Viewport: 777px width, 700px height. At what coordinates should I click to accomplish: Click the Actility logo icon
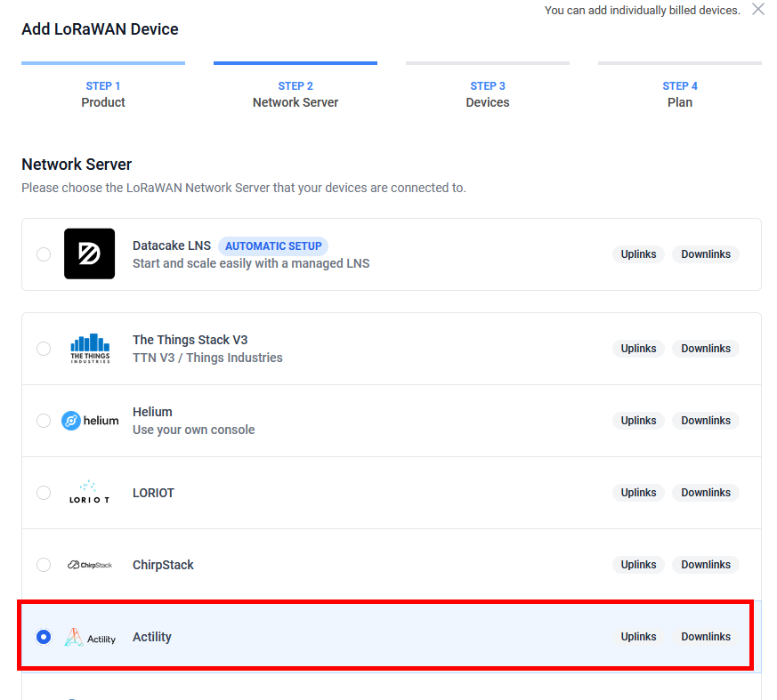click(90, 637)
